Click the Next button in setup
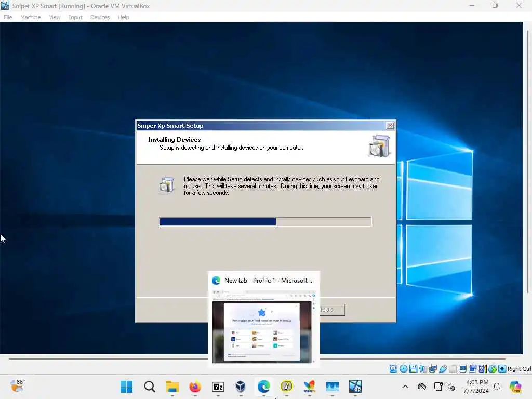The height and width of the screenshot is (399, 532). (x=332, y=310)
